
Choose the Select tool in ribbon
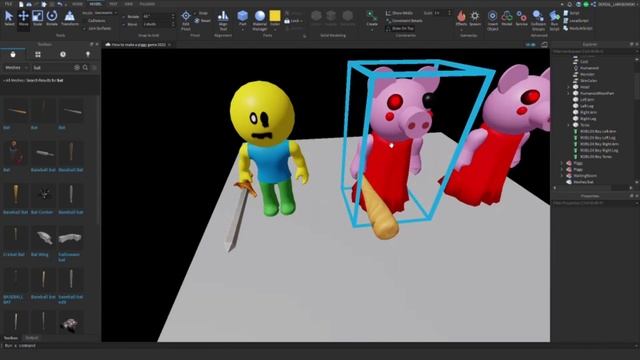pos(9,18)
